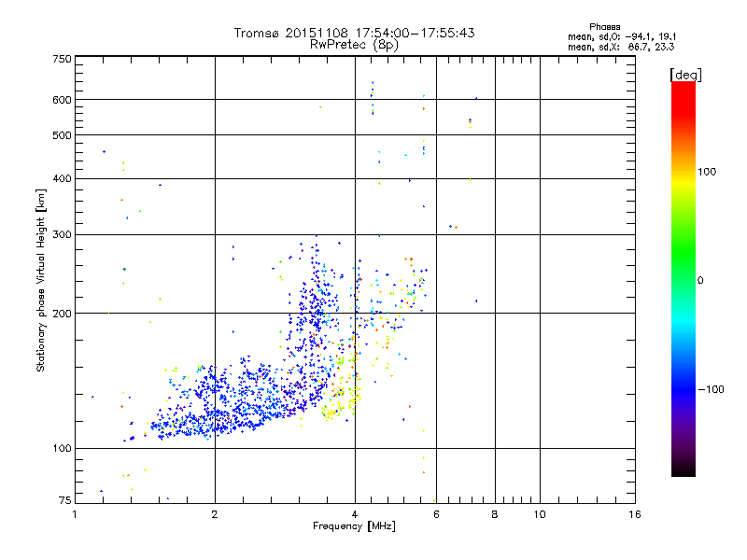
Task: Click the x-axis tick label '4'
Action: click(x=355, y=514)
